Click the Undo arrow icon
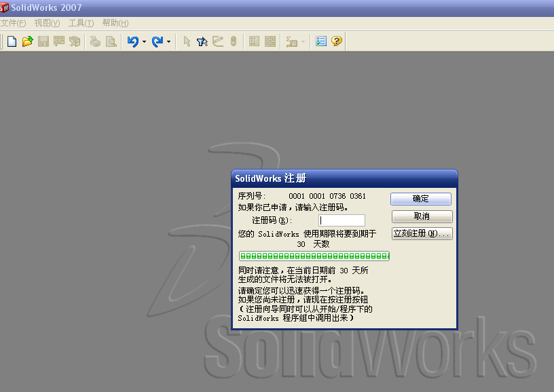The width and height of the screenshot is (554, 392). pyautogui.click(x=133, y=41)
